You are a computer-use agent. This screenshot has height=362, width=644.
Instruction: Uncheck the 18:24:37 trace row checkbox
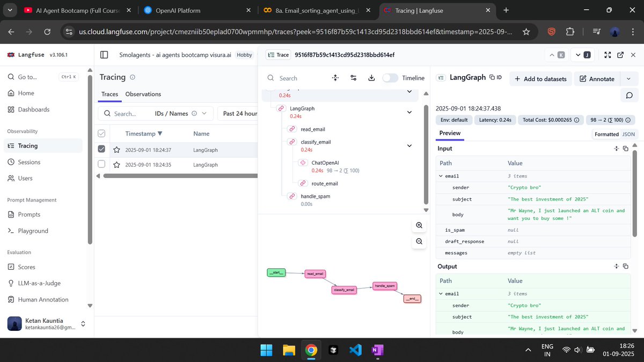[102, 150]
